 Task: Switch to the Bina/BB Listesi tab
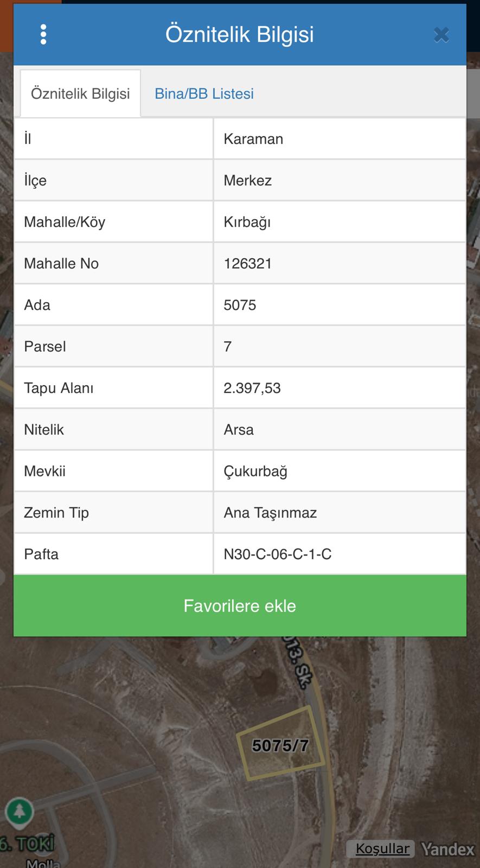[x=204, y=93]
